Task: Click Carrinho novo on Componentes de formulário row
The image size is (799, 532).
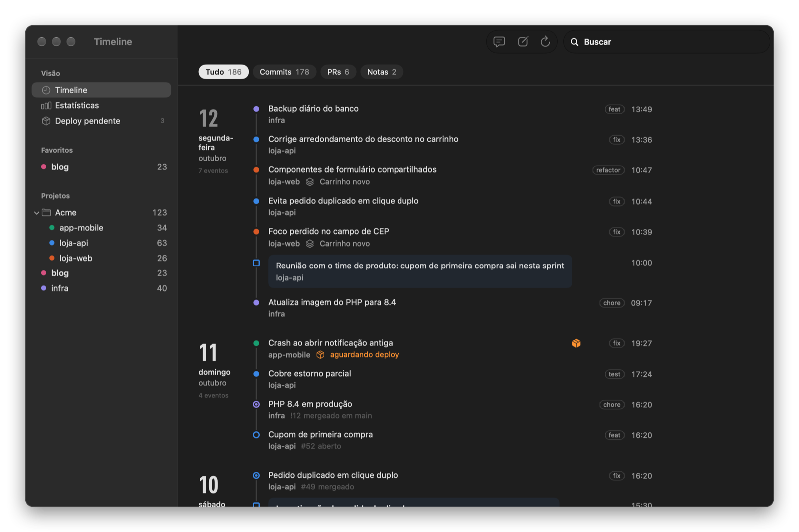Action: pyautogui.click(x=345, y=182)
